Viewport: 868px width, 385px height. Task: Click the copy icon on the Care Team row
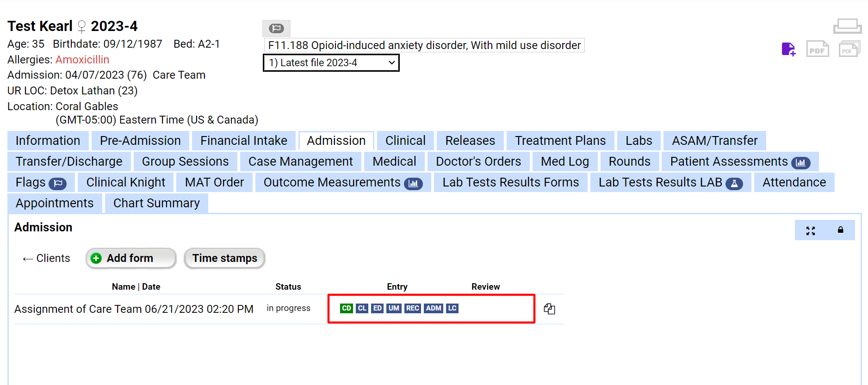tap(549, 309)
